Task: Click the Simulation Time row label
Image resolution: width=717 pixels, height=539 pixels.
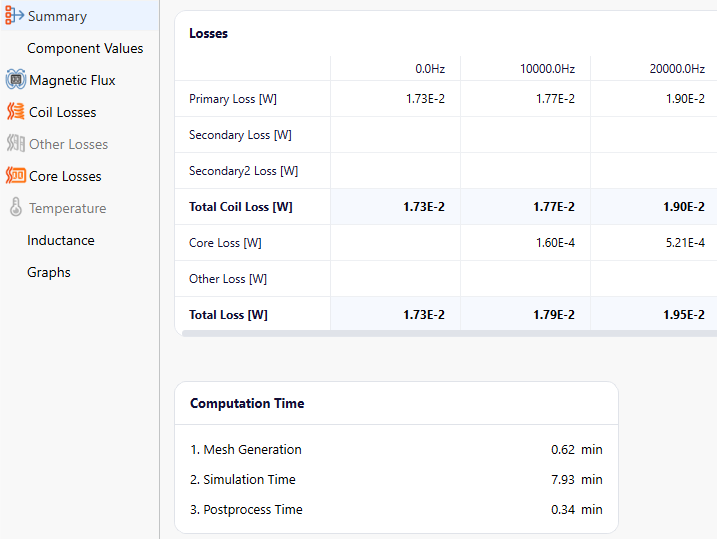Action: (243, 479)
